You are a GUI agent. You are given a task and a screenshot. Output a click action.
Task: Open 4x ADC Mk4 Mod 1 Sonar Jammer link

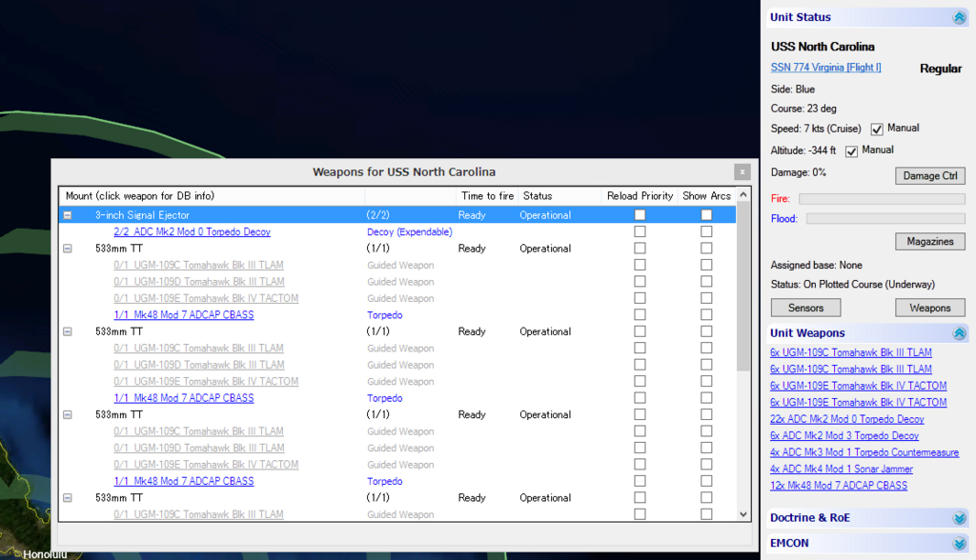coord(842,470)
